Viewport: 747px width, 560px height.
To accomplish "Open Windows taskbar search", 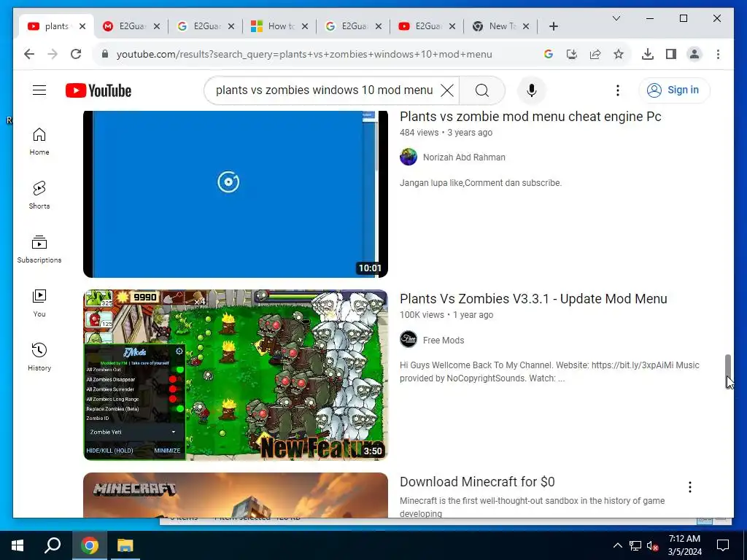I will 53,545.
